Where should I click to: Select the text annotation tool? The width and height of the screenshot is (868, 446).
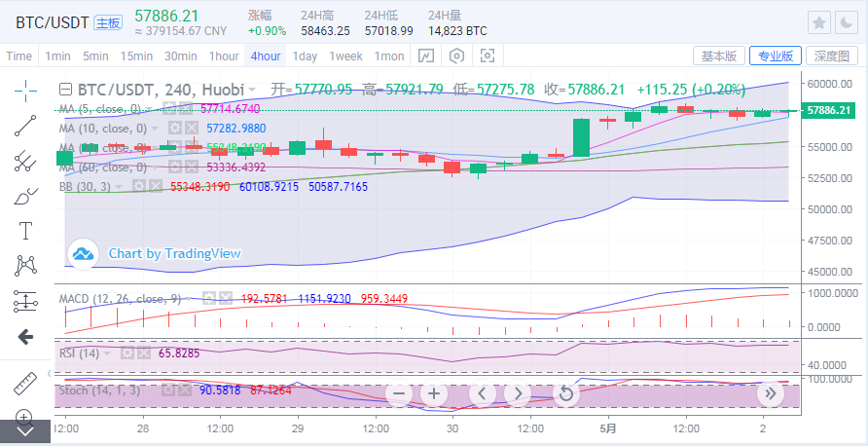(25, 231)
